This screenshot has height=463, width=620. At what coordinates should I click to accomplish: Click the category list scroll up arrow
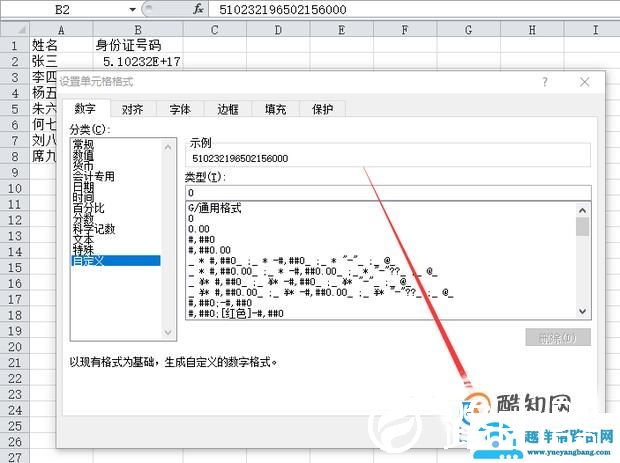coord(168,147)
